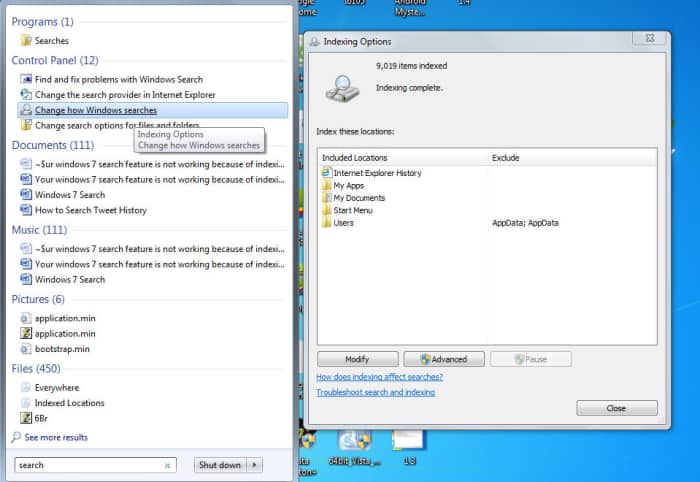
Task: Open Change how Windows searches result
Action: pos(153,110)
